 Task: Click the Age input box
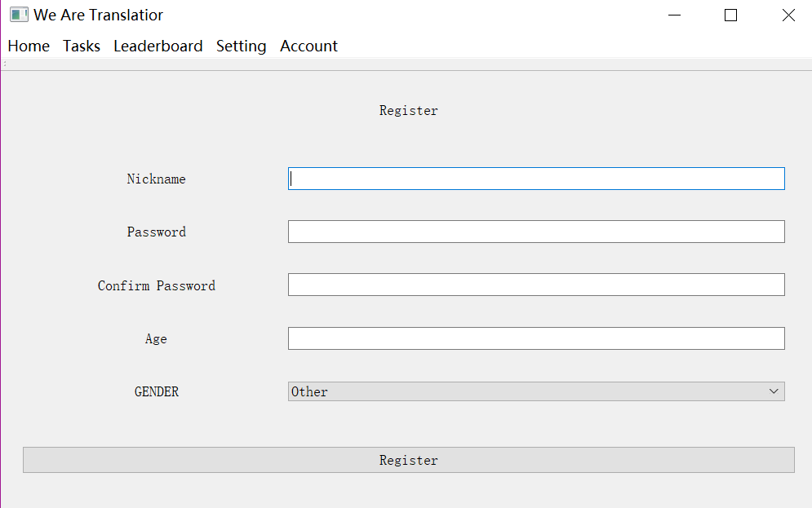(x=536, y=338)
